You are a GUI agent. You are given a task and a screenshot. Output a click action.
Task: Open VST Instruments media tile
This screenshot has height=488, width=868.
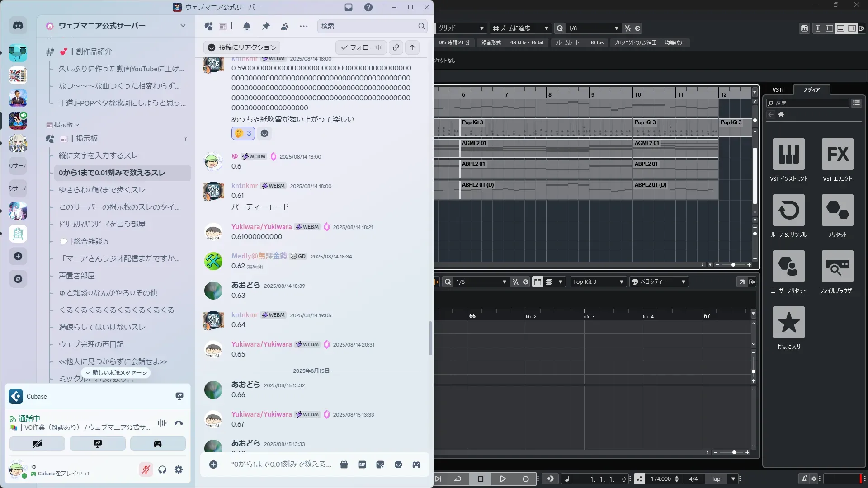click(788, 154)
